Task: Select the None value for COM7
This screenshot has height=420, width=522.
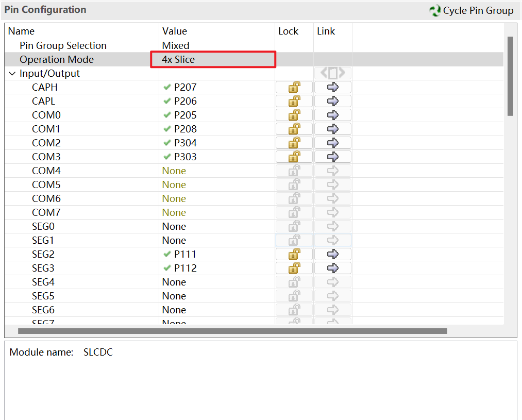Action: coord(174,213)
